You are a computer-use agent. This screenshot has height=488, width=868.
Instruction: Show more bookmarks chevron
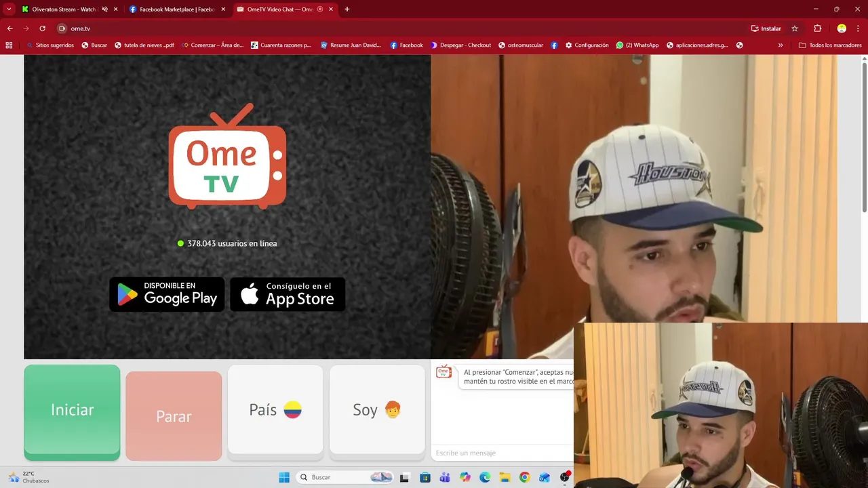click(781, 45)
